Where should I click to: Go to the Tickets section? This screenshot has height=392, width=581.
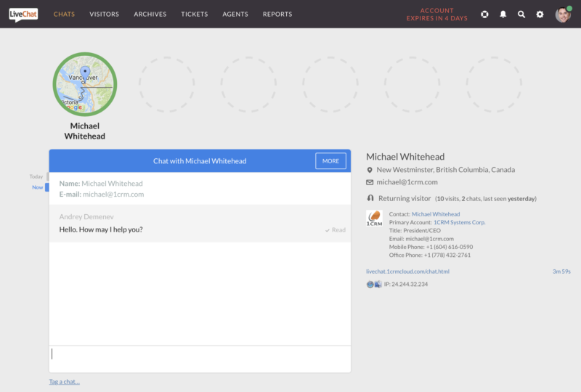[194, 15]
